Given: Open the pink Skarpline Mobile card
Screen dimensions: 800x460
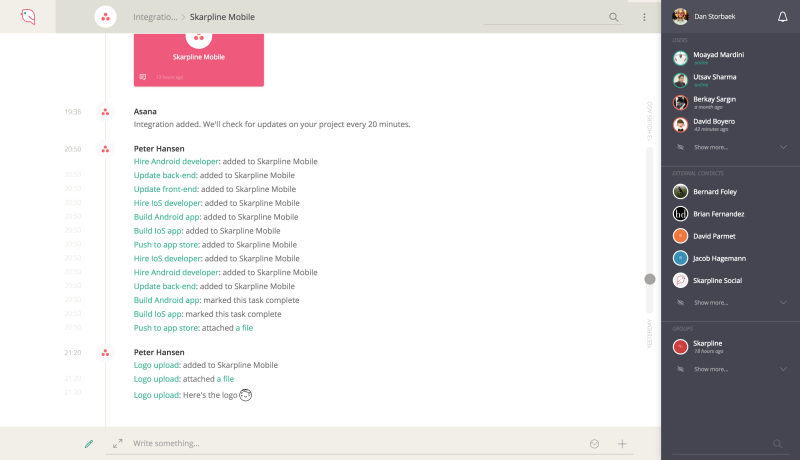Looking at the screenshot, I should [198, 60].
